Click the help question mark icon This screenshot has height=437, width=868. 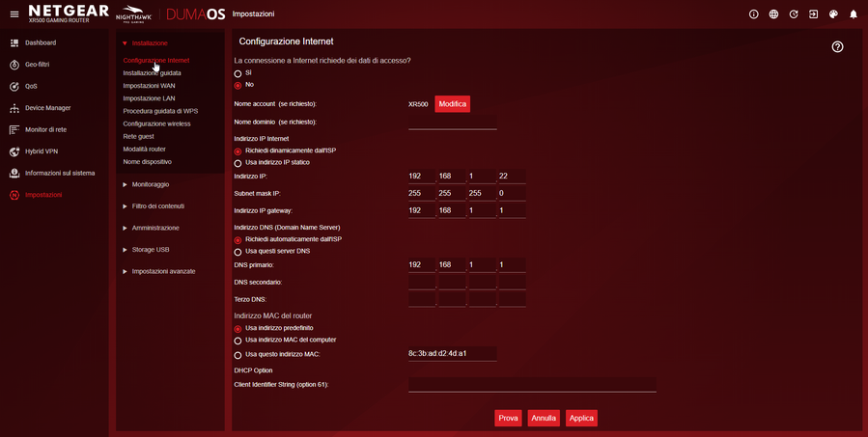coord(837,46)
